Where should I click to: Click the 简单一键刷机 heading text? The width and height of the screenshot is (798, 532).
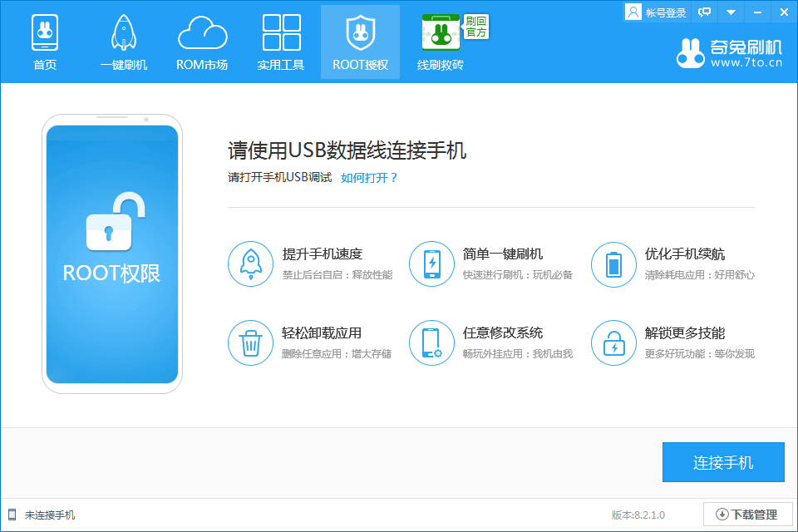click(503, 254)
